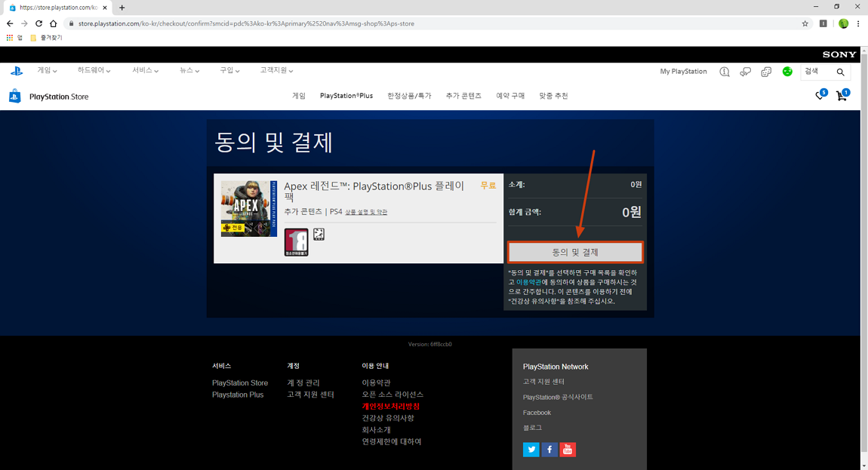Click the search magnifier icon
Viewport: 868px width, 470px height.
point(840,72)
